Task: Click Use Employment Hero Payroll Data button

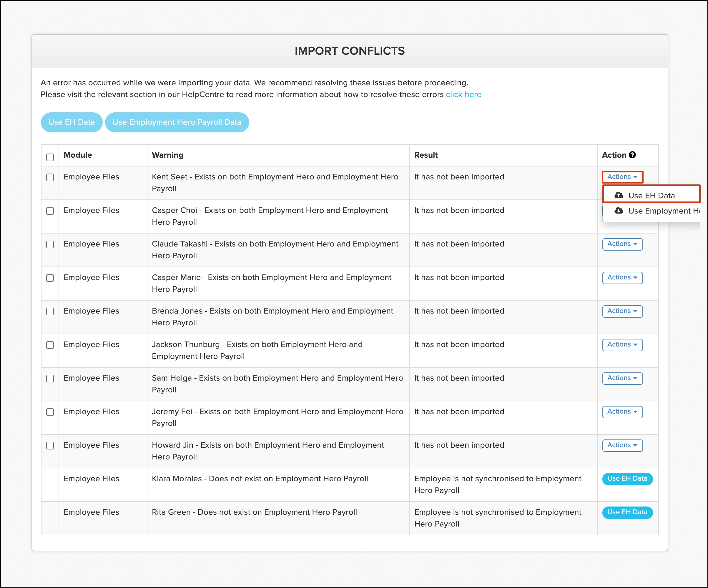Action: [x=177, y=122]
